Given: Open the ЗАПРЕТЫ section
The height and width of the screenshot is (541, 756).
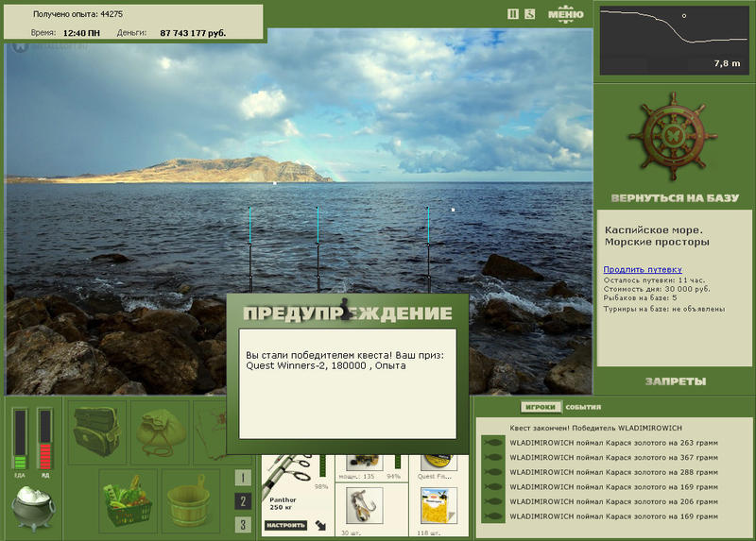Looking at the screenshot, I should click(x=676, y=381).
